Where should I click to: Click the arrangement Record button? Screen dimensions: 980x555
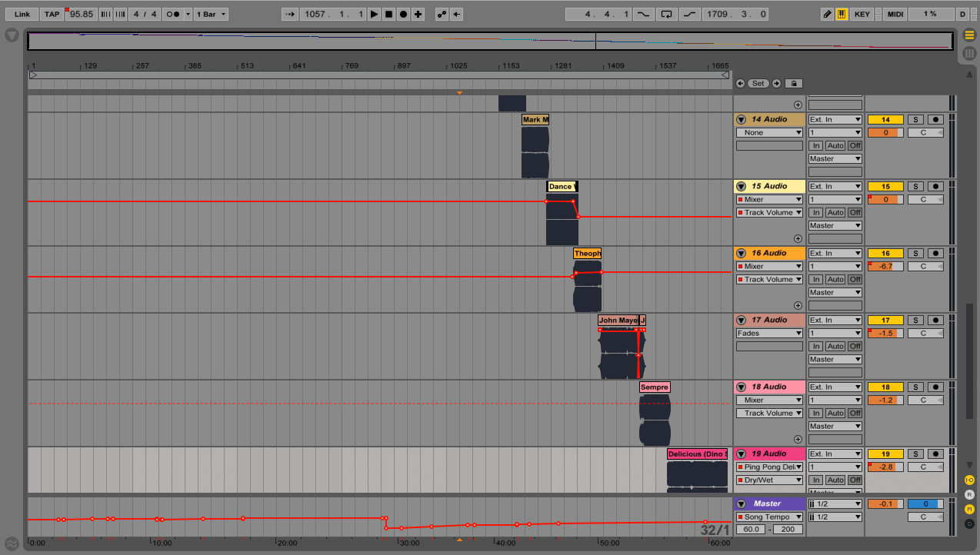point(403,13)
